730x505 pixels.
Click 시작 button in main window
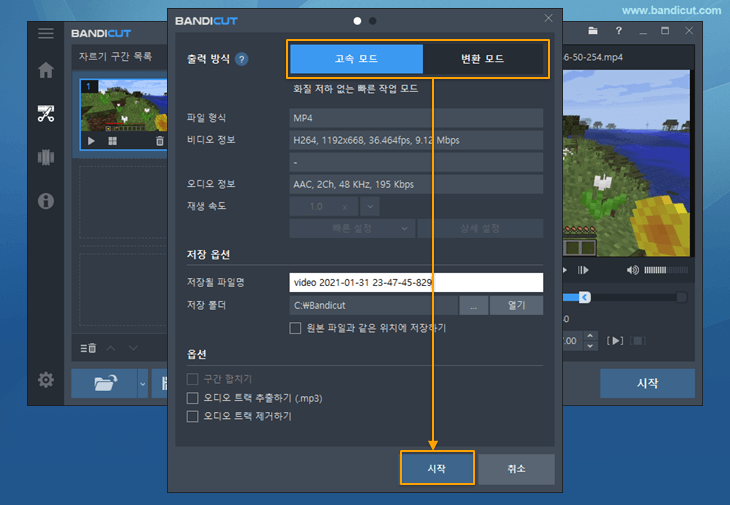[647, 383]
